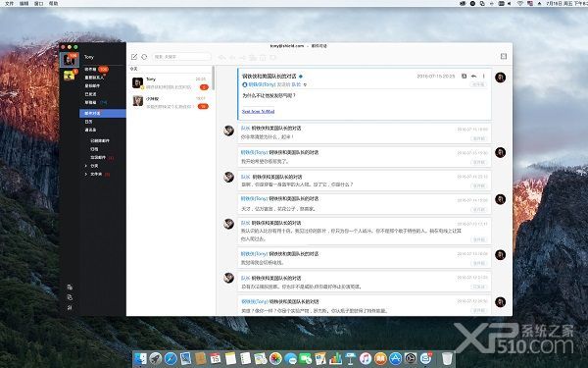Image resolution: width=588 pixels, height=368 pixels.
Task: Expand the second collapsed folder arrow with red count
Action: 86,175
